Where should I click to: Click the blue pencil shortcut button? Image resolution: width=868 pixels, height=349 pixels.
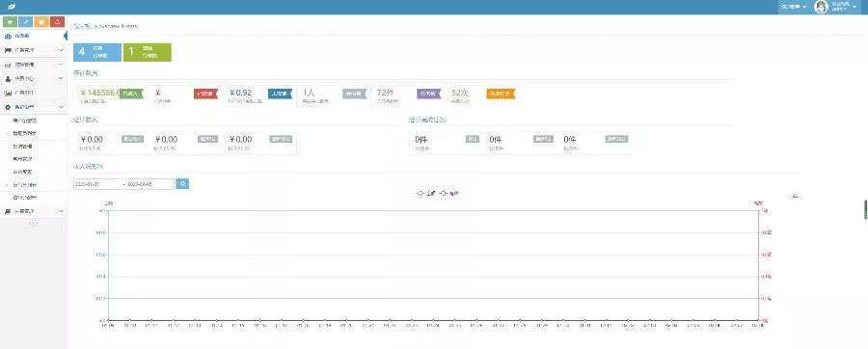(x=25, y=22)
